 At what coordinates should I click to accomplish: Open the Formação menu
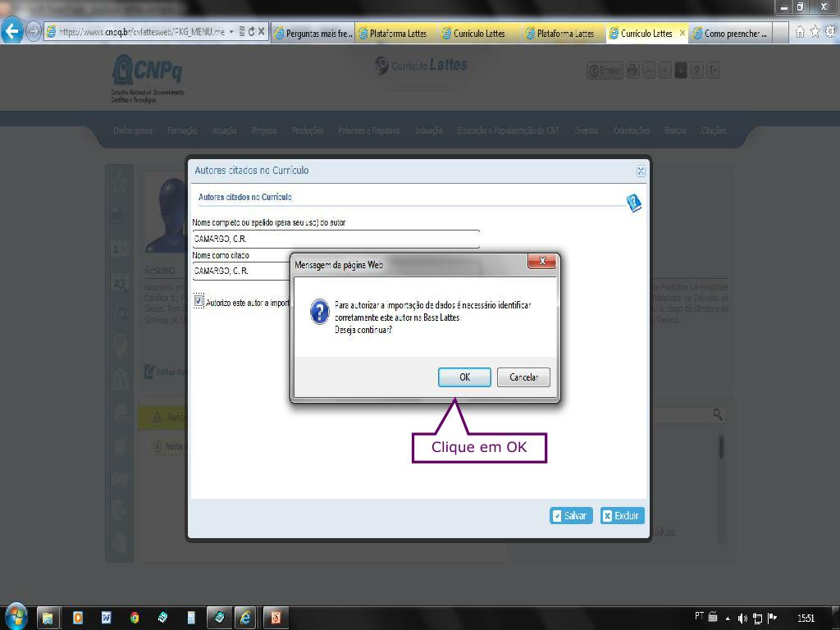click(x=182, y=130)
